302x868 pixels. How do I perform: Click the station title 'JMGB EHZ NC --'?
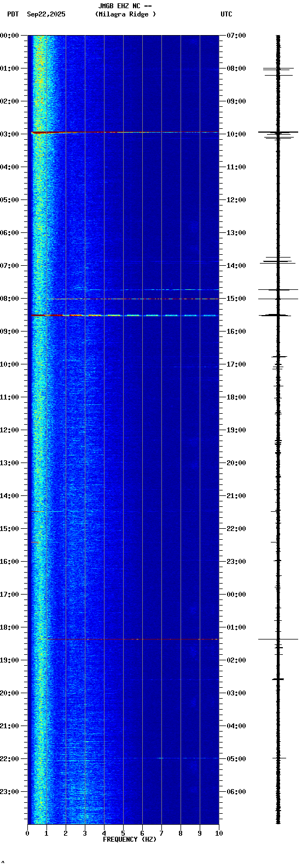click(x=125, y=6)
